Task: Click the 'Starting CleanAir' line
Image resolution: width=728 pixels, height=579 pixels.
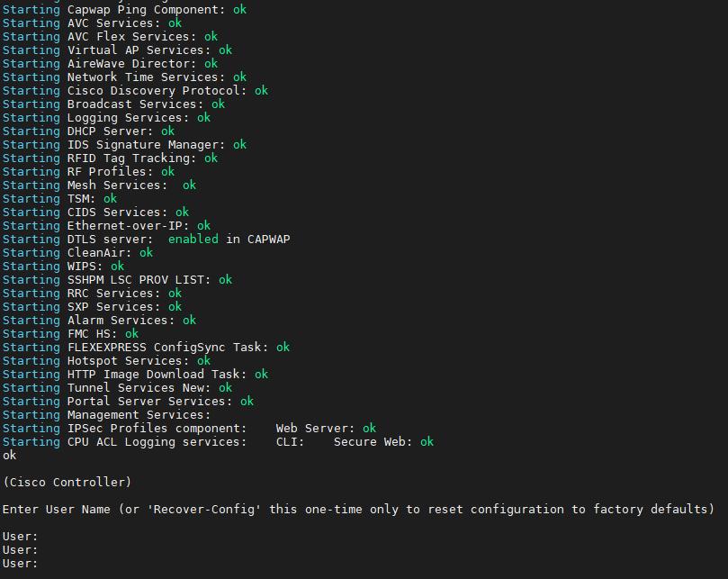Action: click(77, 253)
